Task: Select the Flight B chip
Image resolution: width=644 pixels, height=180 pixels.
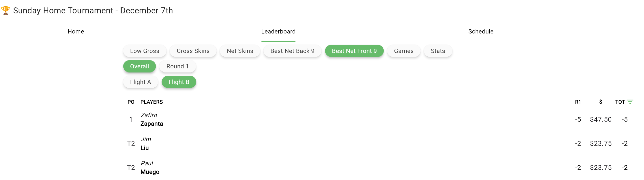Action: coord(179,82)
